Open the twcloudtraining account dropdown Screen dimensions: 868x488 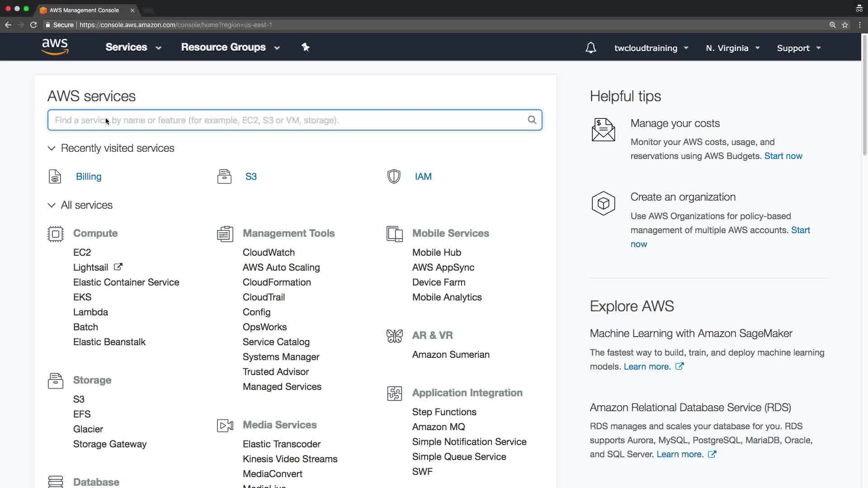click(x=651, y=48)
